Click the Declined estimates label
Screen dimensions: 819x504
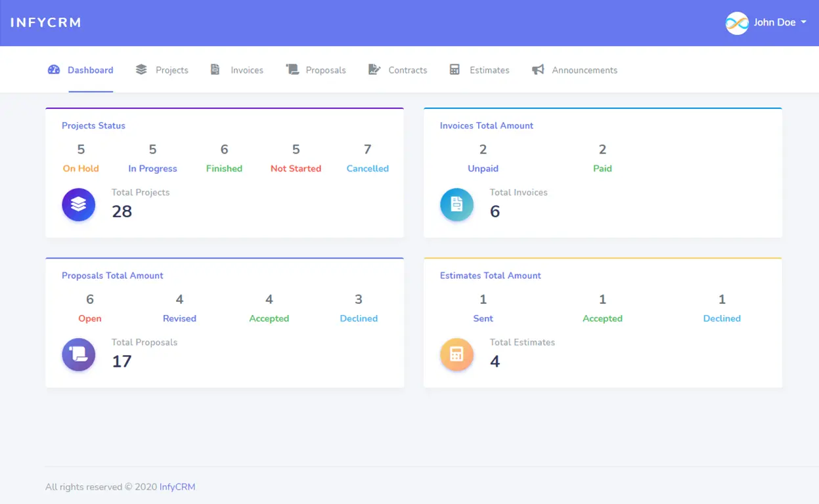pyautogui.click(x=722, y=318)
